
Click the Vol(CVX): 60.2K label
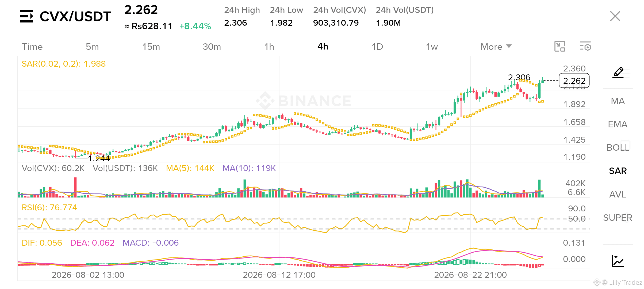point(53,168)
